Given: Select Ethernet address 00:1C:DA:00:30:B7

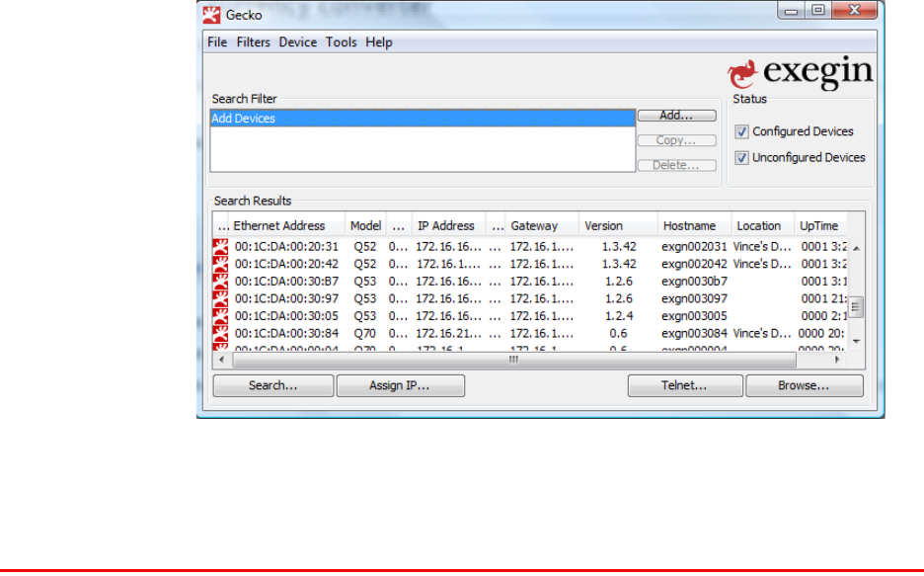Looking at the screenshot, I should tap(286, 282).
